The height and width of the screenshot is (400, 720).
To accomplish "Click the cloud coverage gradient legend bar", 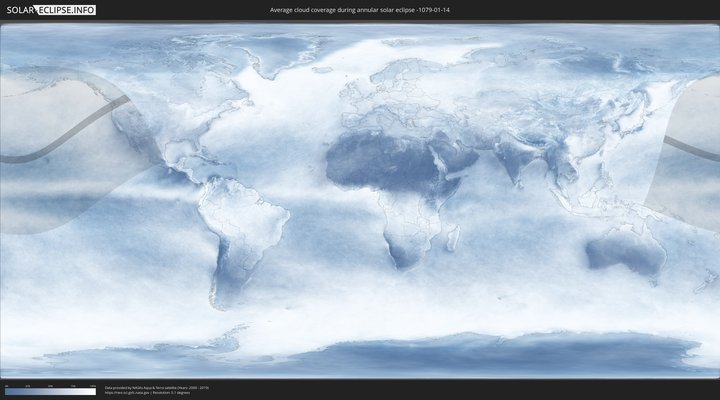I will [x=50, y=391].
